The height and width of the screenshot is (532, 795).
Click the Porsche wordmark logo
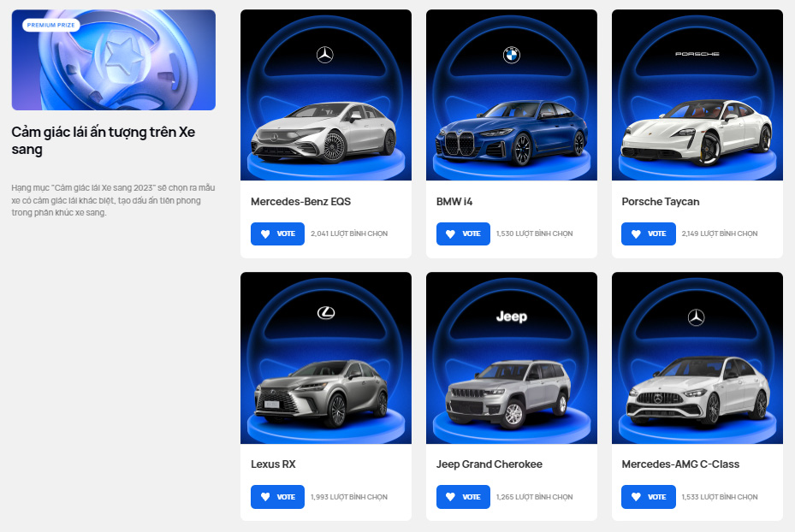(x=697, y=54)
